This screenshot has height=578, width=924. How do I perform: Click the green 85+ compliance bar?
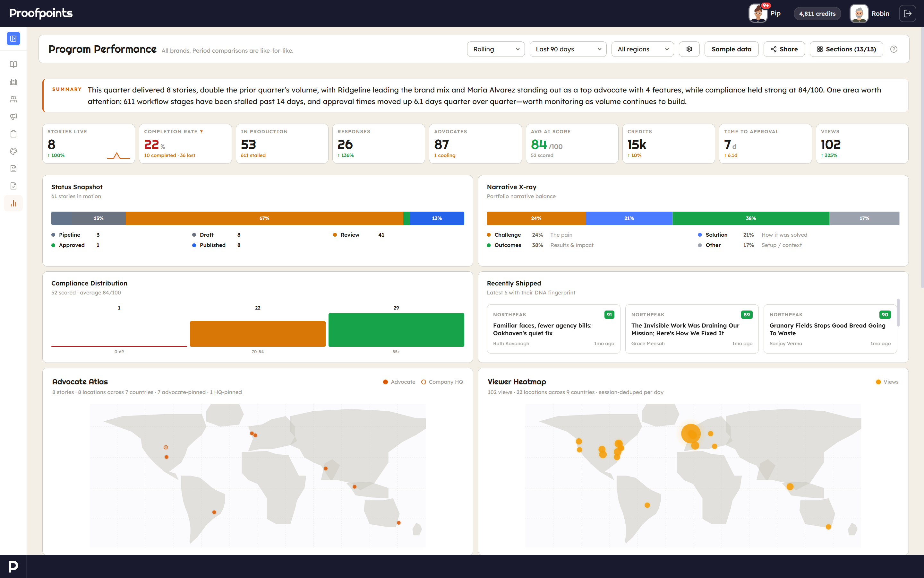pos(396,330)
